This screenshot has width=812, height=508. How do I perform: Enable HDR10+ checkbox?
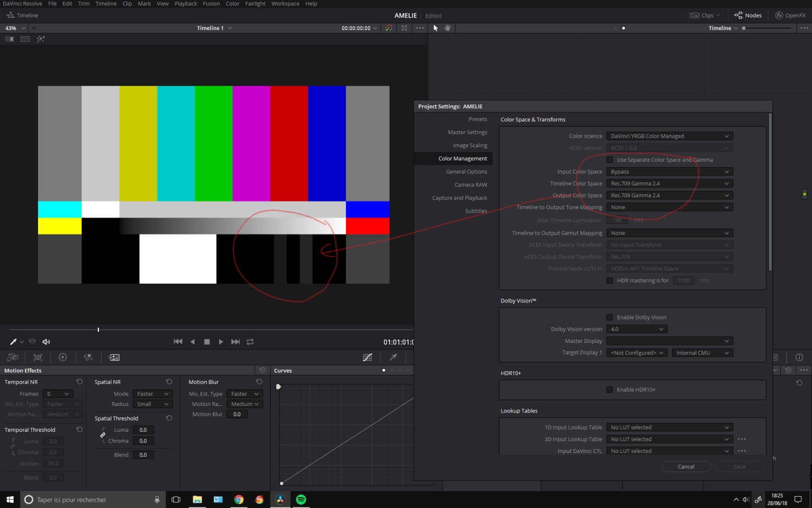pyautogui.click(x=609, y=390)
